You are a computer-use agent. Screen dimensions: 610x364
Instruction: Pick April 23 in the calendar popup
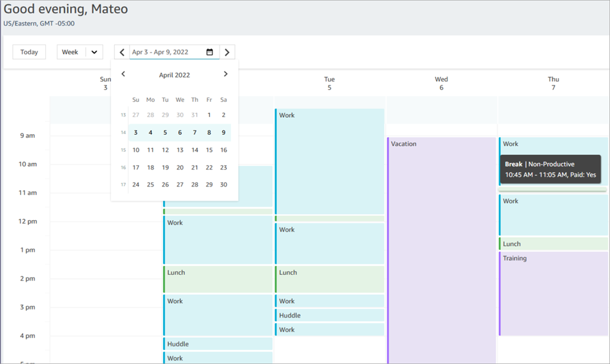coord(224,168)
